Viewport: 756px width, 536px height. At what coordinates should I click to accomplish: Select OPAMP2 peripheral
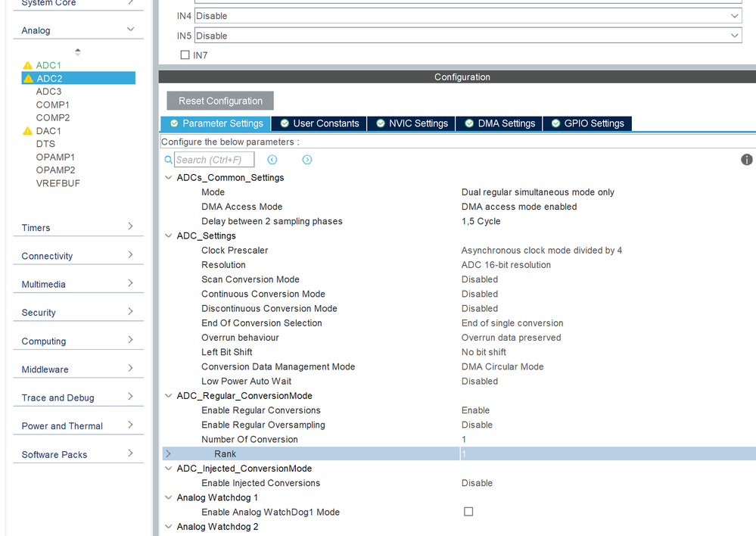click(55, 170)
